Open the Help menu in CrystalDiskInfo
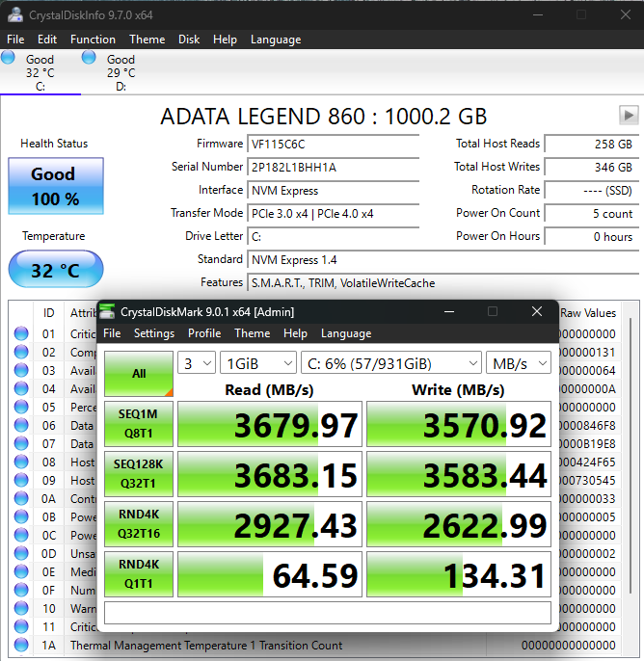This screenshot has height=661, width=644. [225, 40]
